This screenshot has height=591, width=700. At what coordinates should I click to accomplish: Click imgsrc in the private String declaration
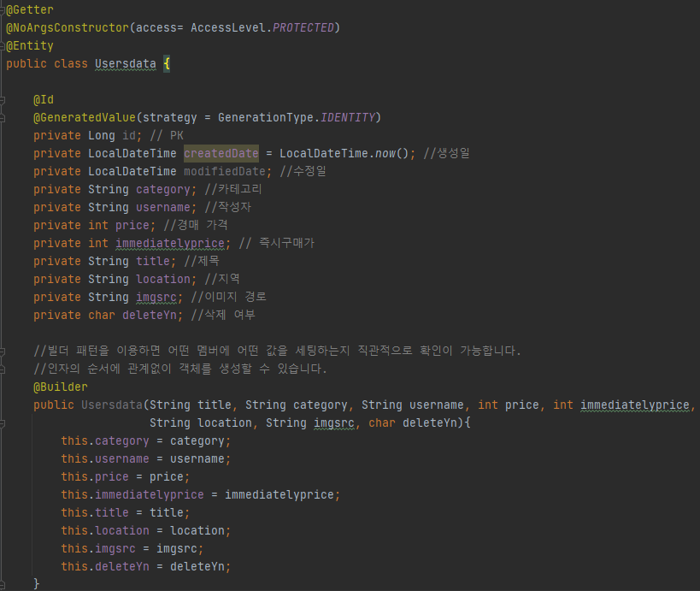coord(156,297)
